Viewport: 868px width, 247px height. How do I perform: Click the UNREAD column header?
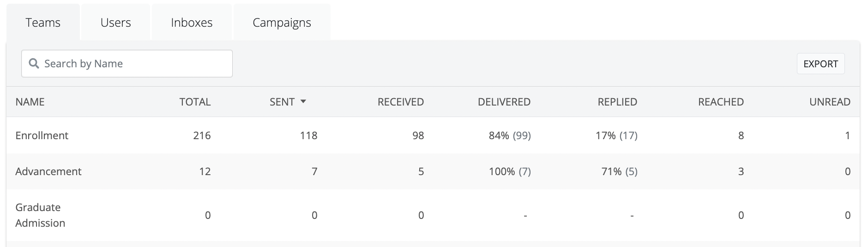[830, 102]
